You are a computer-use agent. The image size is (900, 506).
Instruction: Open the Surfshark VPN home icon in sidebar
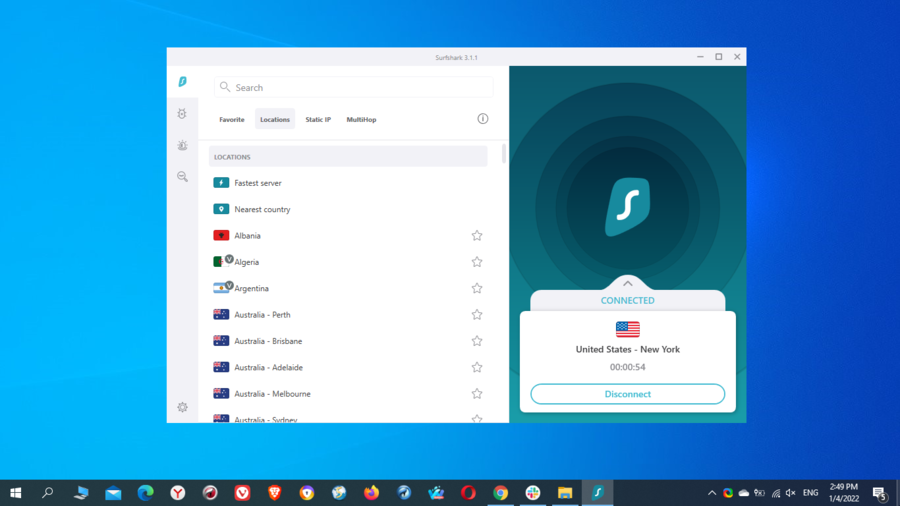pos(182,82)
